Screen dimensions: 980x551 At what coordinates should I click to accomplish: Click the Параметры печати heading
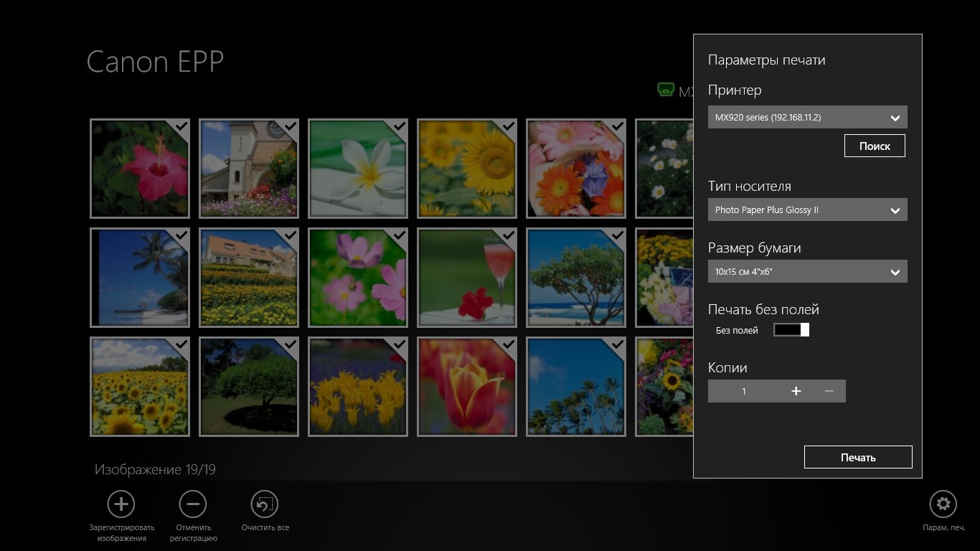coord(766,60)
